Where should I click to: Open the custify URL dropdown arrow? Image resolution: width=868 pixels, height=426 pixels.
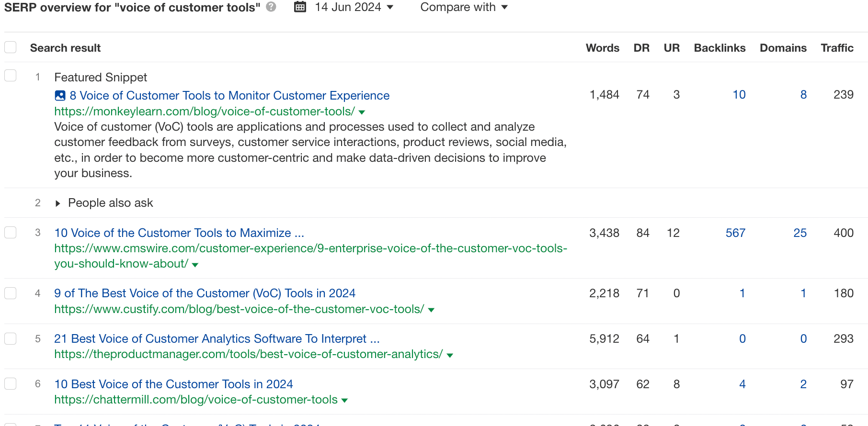click(x=431, y=310)
